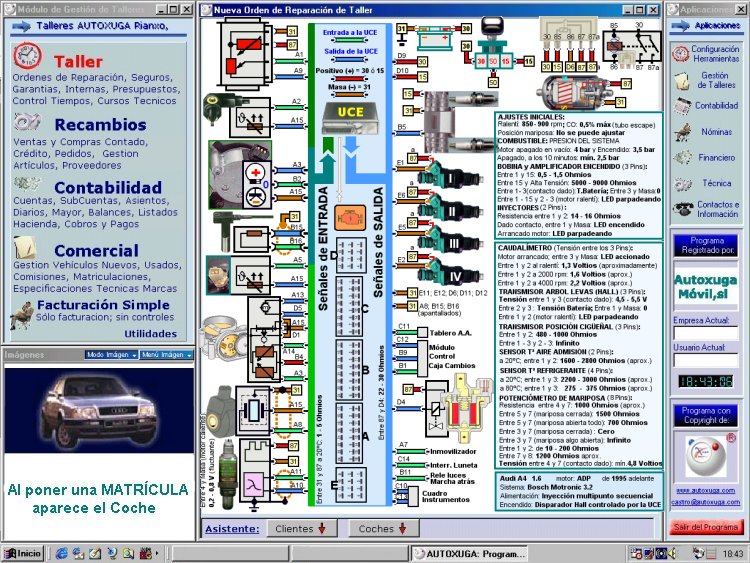Open Configuración Herramientas in Aplicaciones panel
The height and width of the screenshot is (563, 750).
point(705,54)
